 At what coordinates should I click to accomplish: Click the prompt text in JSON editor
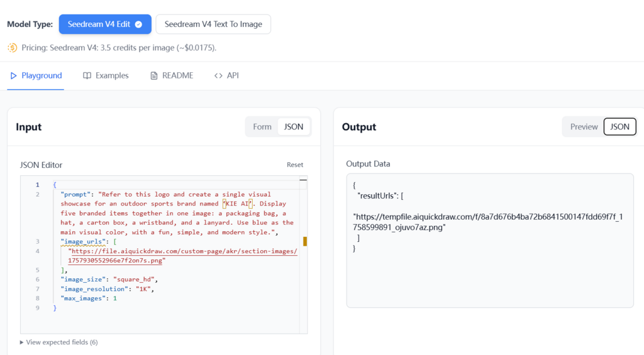176,213
